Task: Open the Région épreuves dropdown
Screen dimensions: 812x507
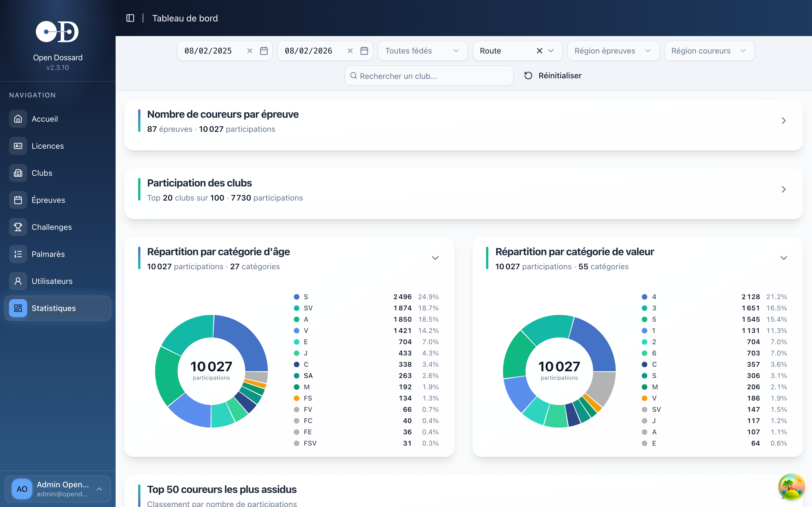Action: 613,51
